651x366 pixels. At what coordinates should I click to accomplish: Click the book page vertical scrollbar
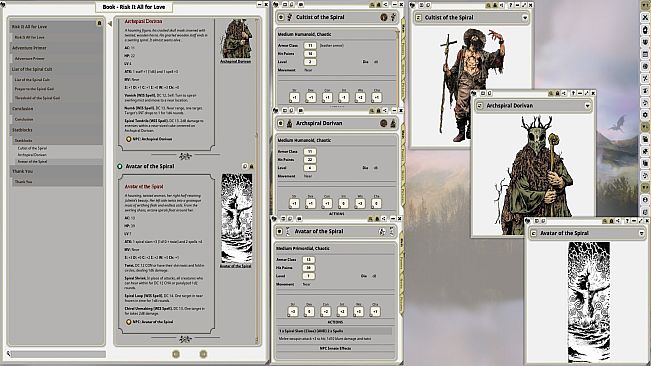point(257,183)
